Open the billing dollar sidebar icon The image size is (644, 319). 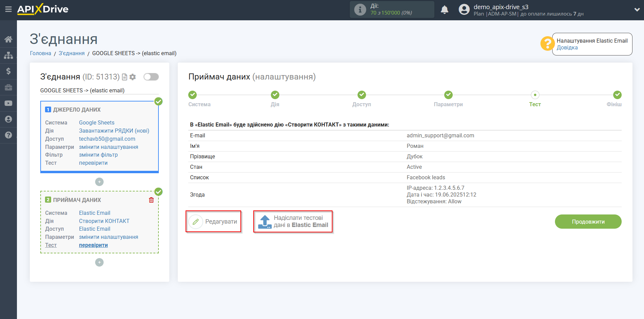[8, 71]
